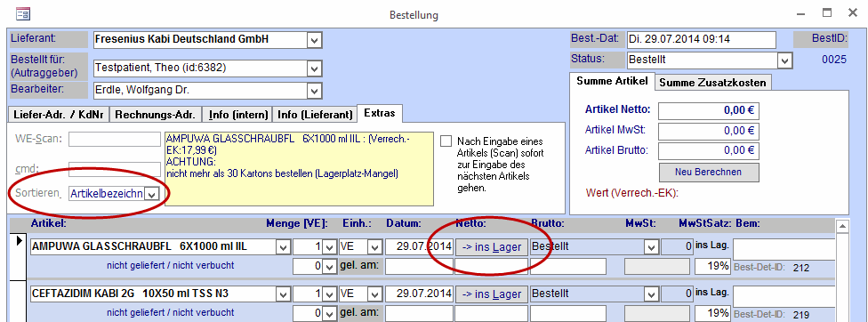868x322 pixels.
Task: Select the AMPUWA record selector arrow
Action: tap(19, 241)
